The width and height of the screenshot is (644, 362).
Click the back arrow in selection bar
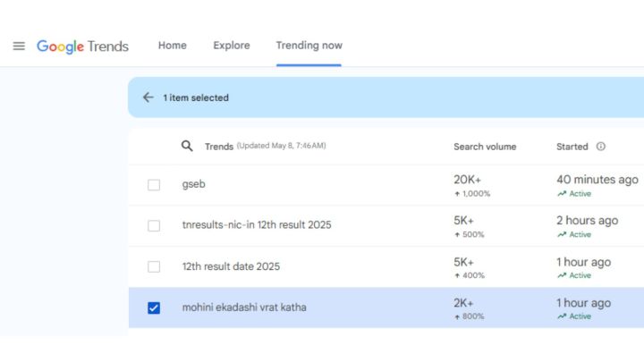[x=148, y=97]
